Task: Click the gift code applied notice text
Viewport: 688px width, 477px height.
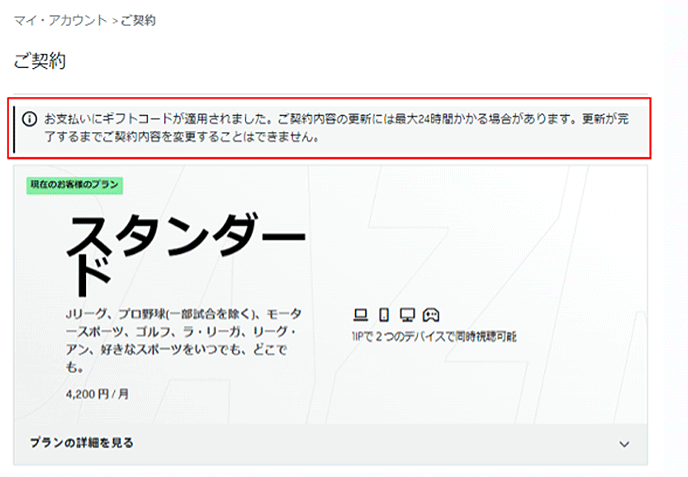Action: (x=337, y=128)
